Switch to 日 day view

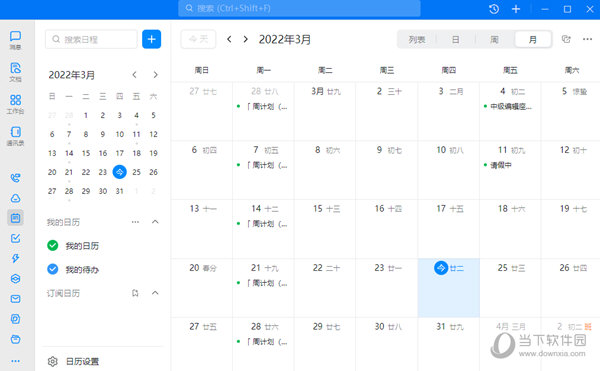pyautogui.click(x=455, y=39)
